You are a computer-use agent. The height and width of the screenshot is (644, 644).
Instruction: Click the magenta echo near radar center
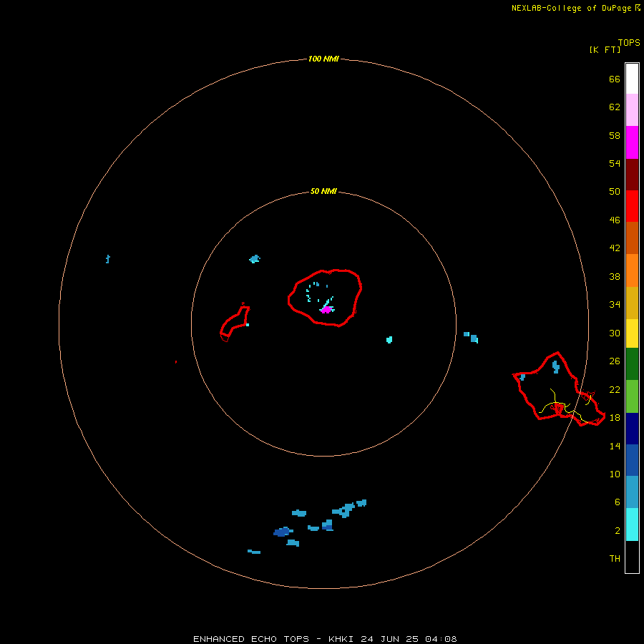click(x=326, y=310)
